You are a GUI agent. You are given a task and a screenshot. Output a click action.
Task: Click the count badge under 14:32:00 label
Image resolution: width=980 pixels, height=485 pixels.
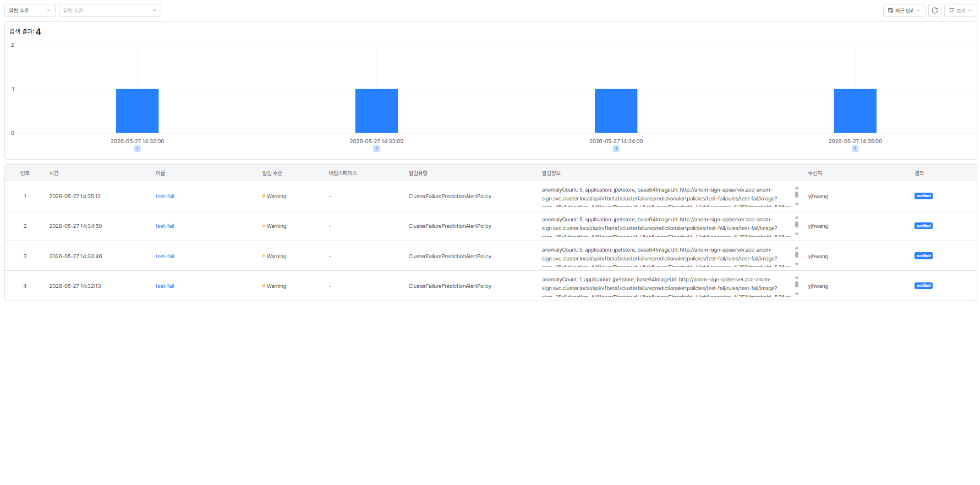137,149
